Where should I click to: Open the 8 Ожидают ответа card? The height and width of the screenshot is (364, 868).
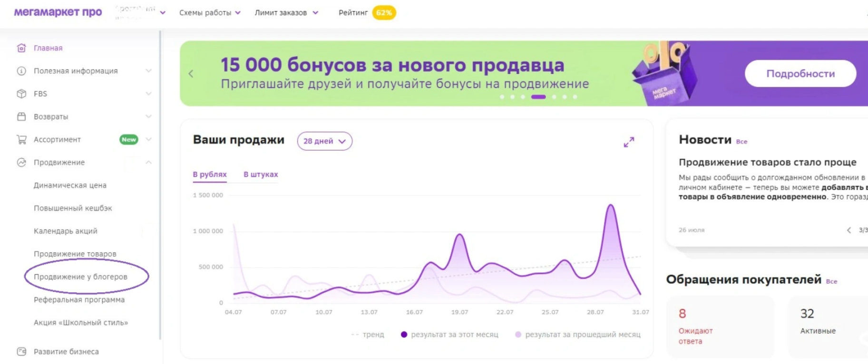coord(720,327)
